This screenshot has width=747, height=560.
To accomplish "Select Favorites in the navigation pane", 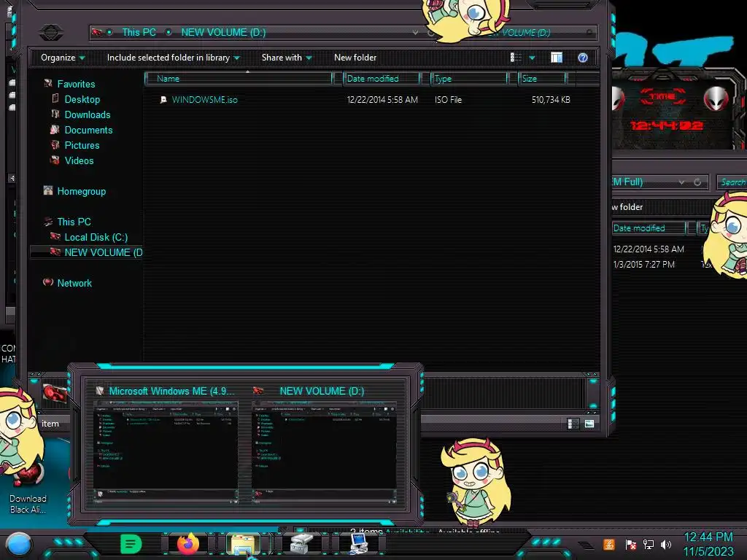I will point(76,84).
